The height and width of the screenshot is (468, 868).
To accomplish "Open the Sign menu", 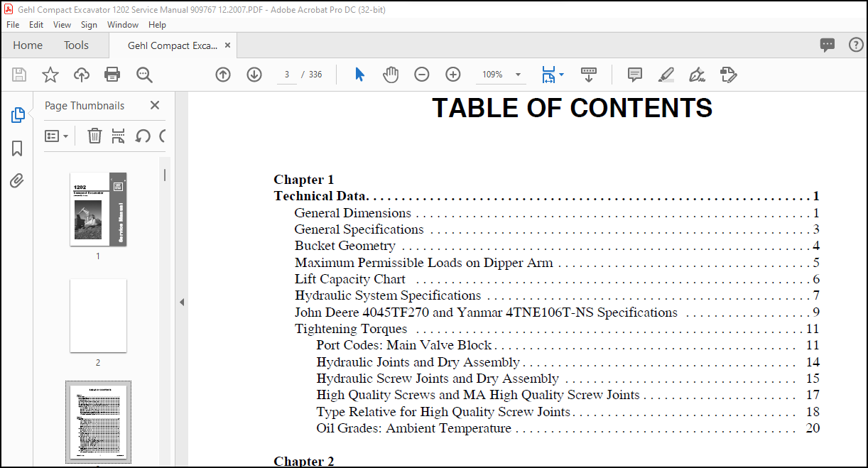I will click(89, 25).
